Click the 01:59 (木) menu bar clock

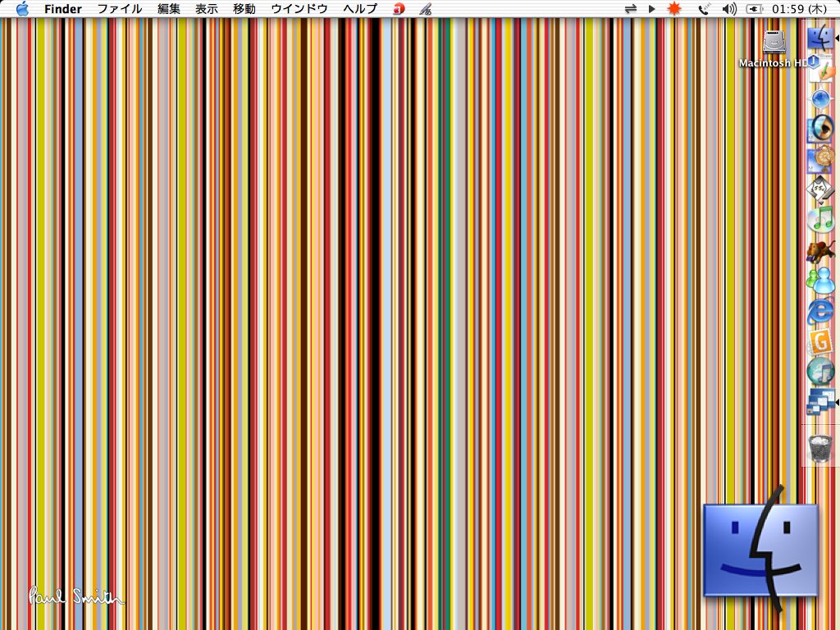click(800, 9)
